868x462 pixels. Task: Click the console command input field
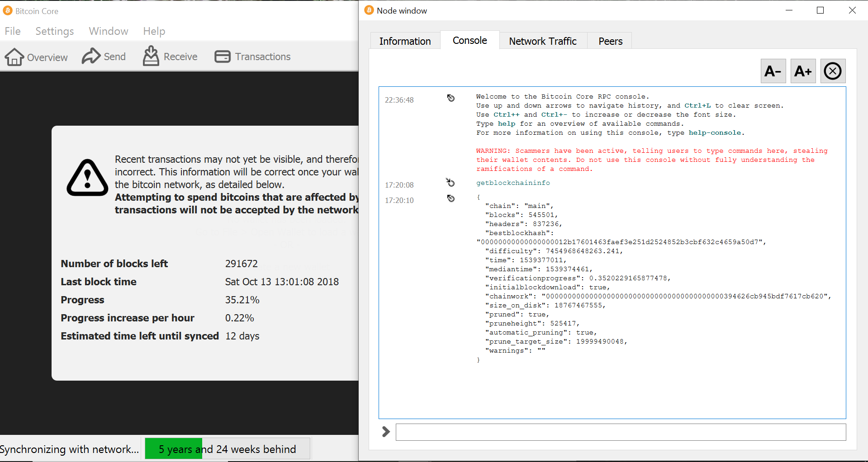pyautogui.click(x=621, y=432)
